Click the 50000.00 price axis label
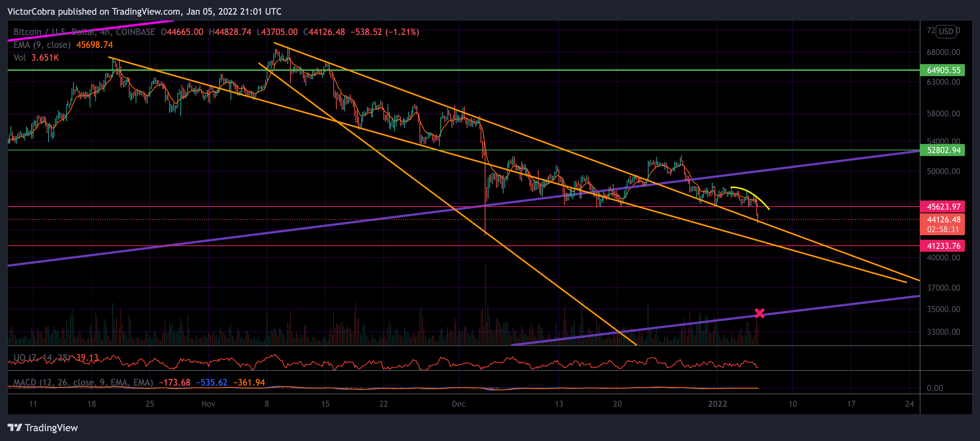Image resolution: width=980 pixels, height=441 pixels. (943, 171)
